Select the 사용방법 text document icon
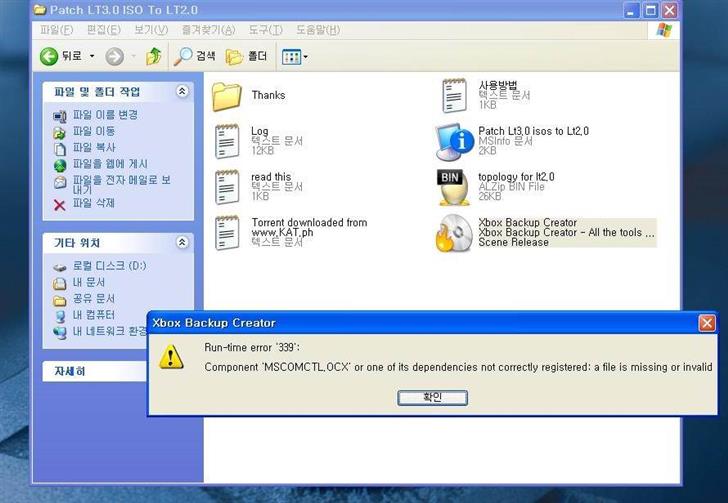 click(x=454, y=96)
